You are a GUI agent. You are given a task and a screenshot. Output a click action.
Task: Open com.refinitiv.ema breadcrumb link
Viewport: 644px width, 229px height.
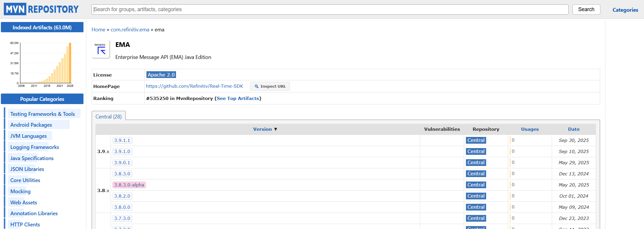click(x=130, y=30)
